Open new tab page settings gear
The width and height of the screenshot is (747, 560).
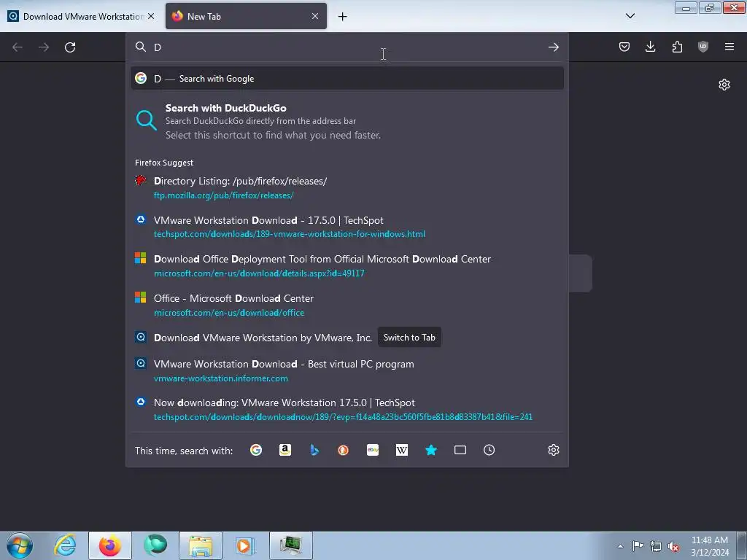point(724,85)
